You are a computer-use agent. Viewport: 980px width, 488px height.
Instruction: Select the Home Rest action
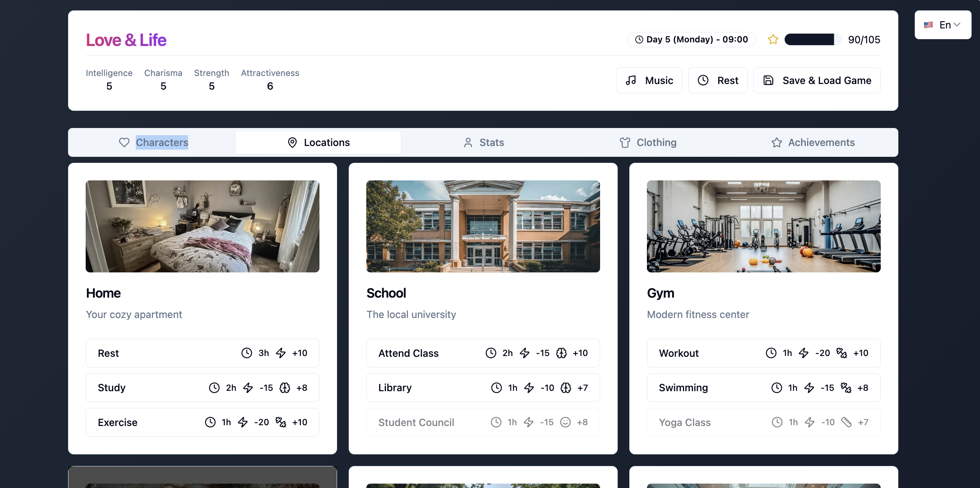(x=203, y=353)
